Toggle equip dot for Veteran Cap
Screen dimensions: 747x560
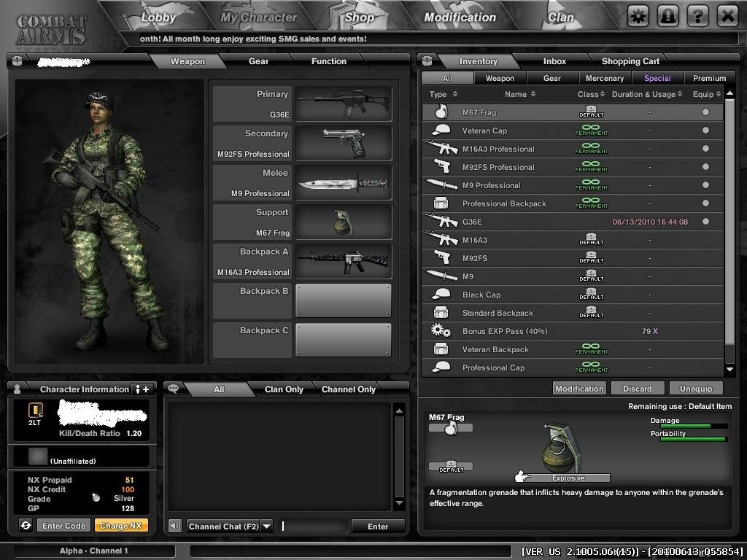click(705, 130)
